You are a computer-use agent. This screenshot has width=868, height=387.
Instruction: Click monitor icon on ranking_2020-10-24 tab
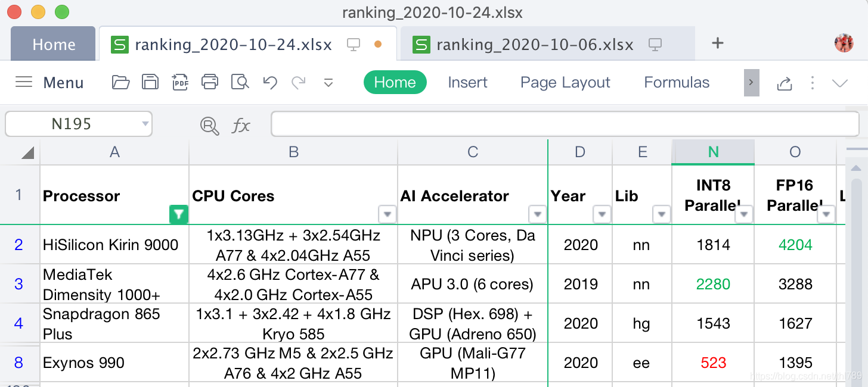coord(354,44)
